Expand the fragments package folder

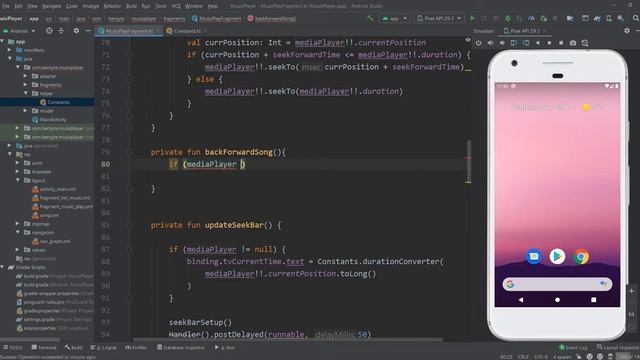coord(26,85)
